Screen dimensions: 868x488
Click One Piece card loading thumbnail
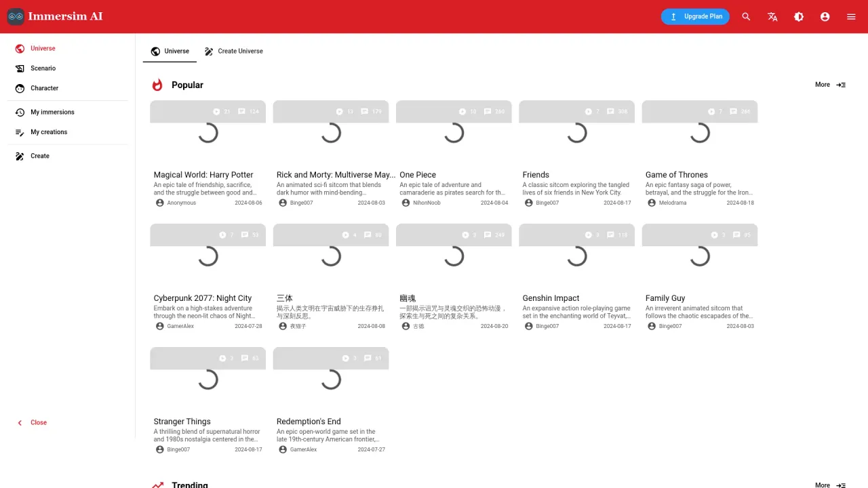454,133
